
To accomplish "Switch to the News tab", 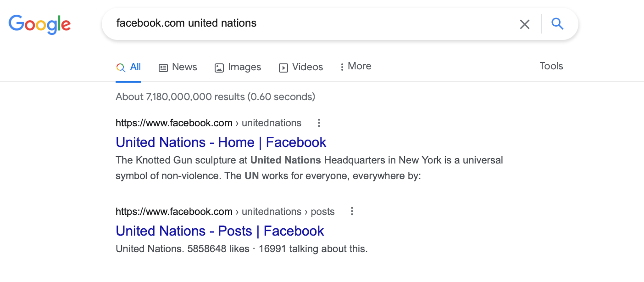I will [x=184, y=67].
